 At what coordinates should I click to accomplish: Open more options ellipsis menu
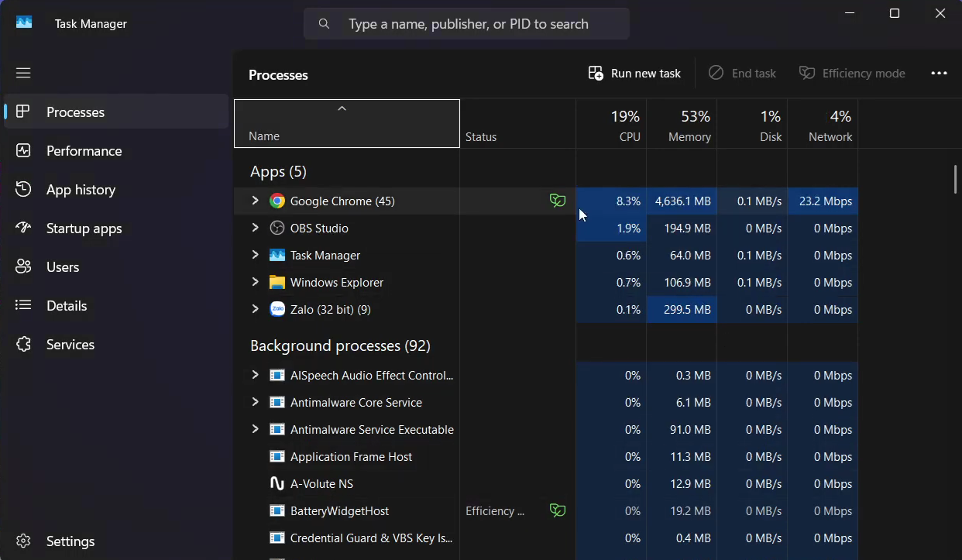pos(939,74)
